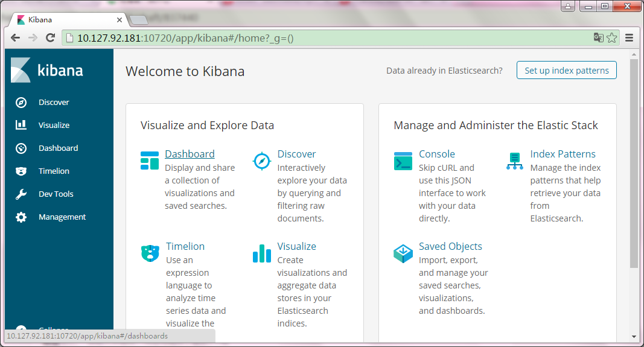The image size is (644, 347).
Task: Click the Index Patterns tree icon
Action: (515, 161)
